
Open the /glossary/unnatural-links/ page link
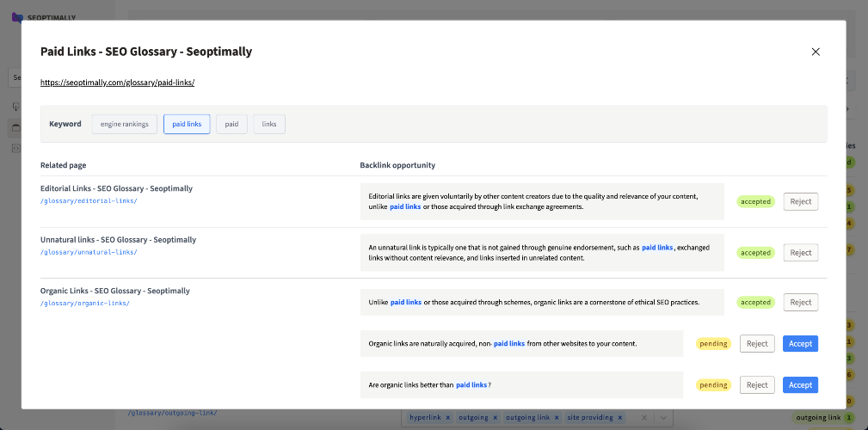click(89, 252)
